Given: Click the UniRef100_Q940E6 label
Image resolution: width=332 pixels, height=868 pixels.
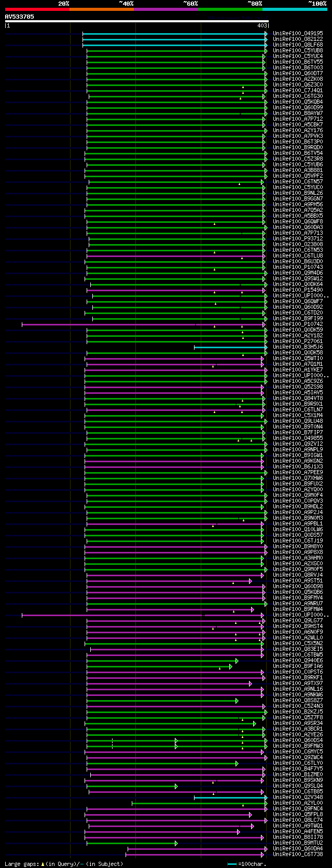Looking at the screenshot, I should point(298,660).
